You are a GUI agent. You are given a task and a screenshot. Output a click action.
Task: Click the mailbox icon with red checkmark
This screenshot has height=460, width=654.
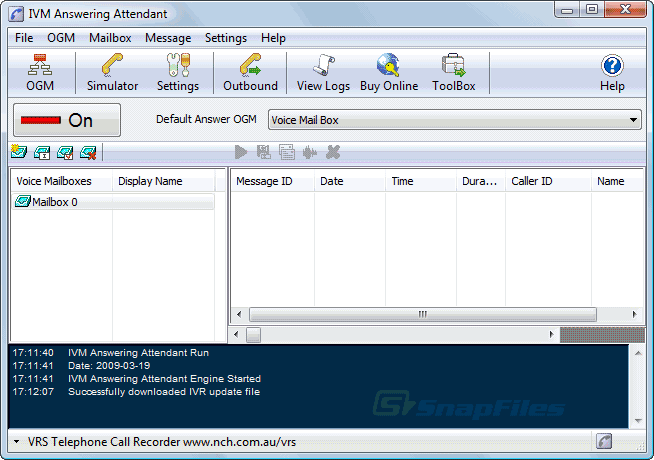65,153
